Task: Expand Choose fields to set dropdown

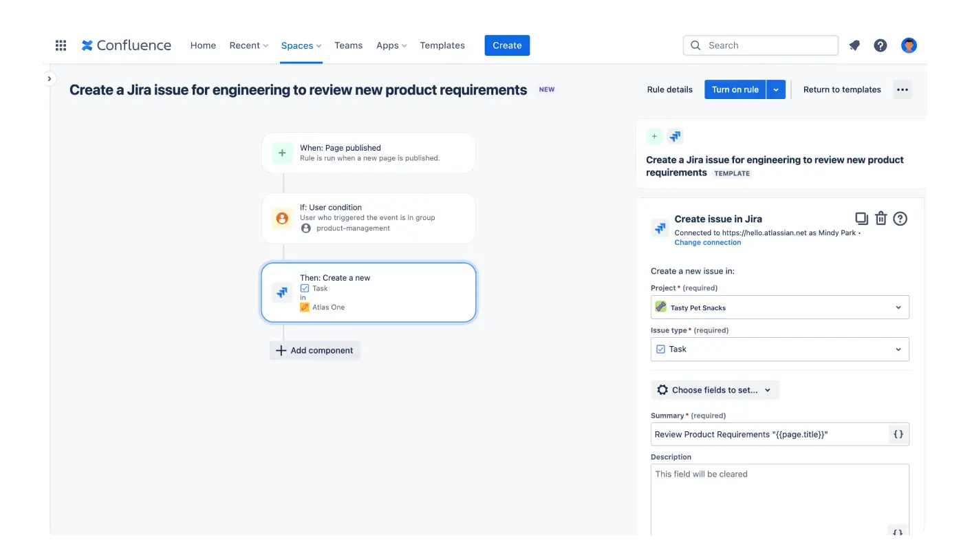Action: click(x=715, y=390)
